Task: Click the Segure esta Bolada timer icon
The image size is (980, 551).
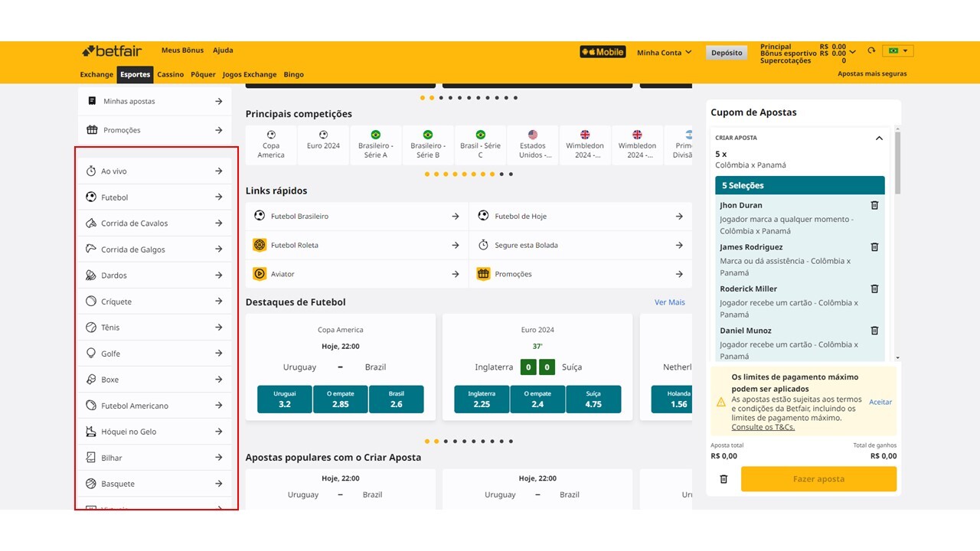Action: pos(483,245)
